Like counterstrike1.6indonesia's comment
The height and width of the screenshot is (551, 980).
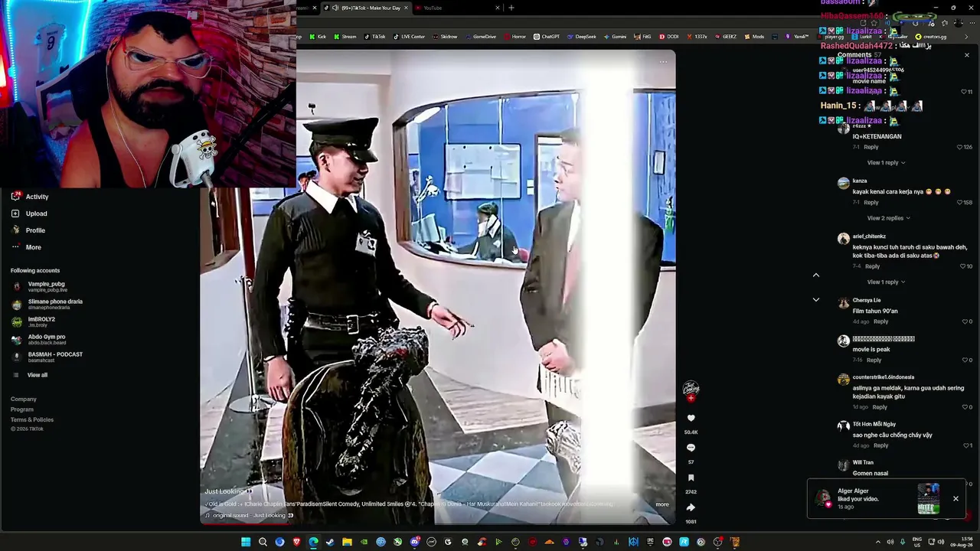(x=965, y=407)
